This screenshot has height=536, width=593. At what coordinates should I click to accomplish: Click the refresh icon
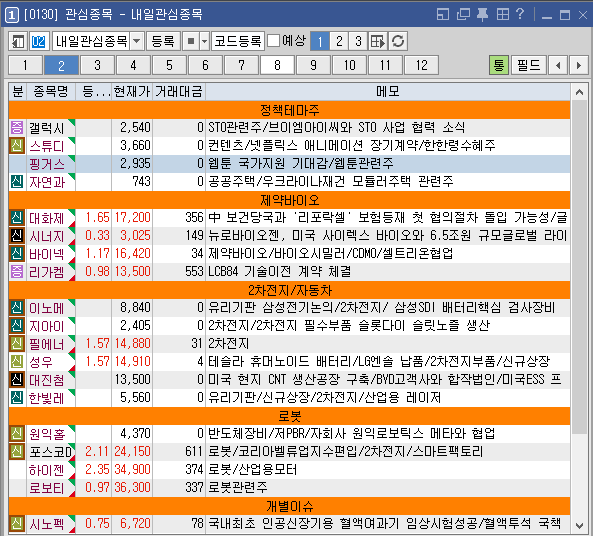(398, 41)
